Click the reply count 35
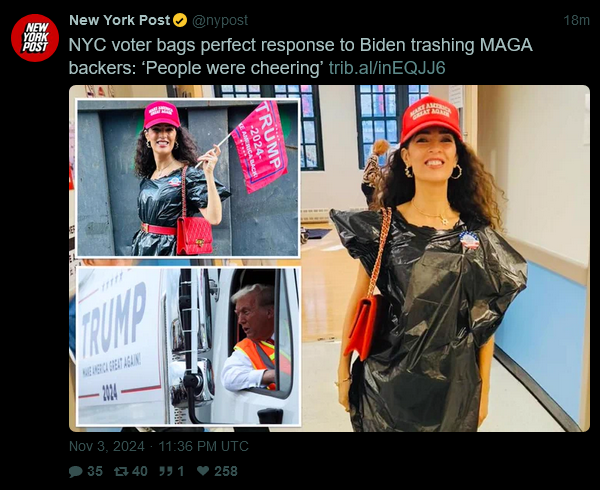The image size is (600, 490). [x=95, y=471]
